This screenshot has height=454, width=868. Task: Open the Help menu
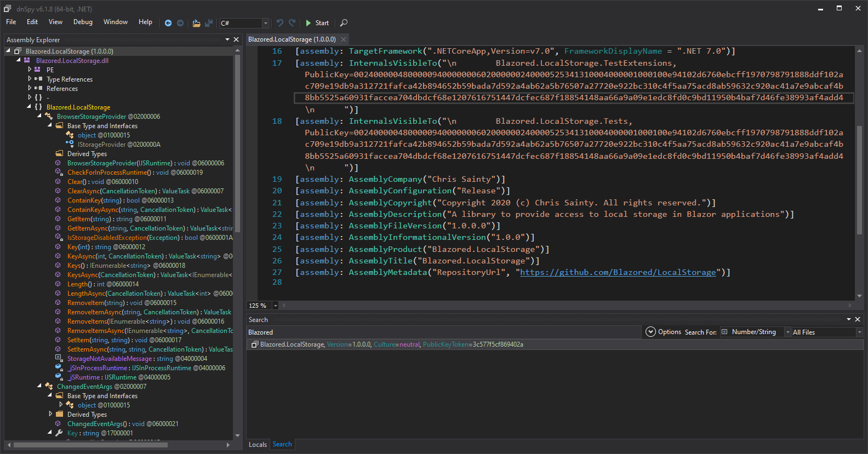point(145,22)
